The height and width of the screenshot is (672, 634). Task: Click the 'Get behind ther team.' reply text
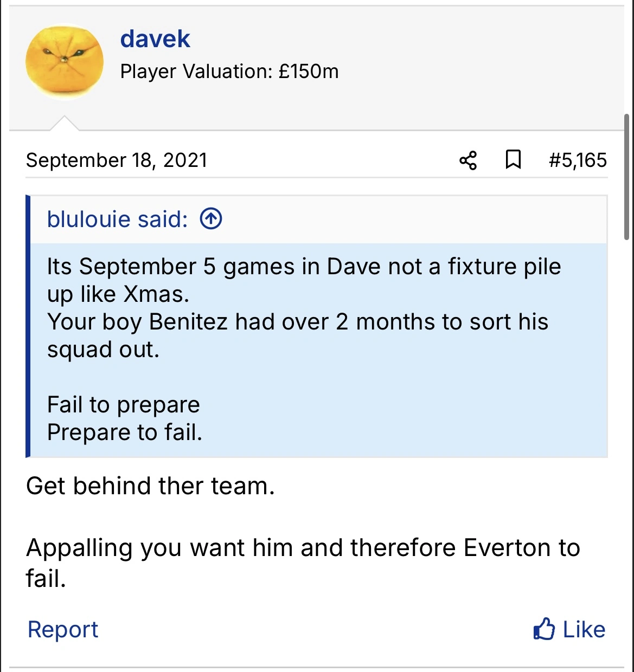pos(150,486)
